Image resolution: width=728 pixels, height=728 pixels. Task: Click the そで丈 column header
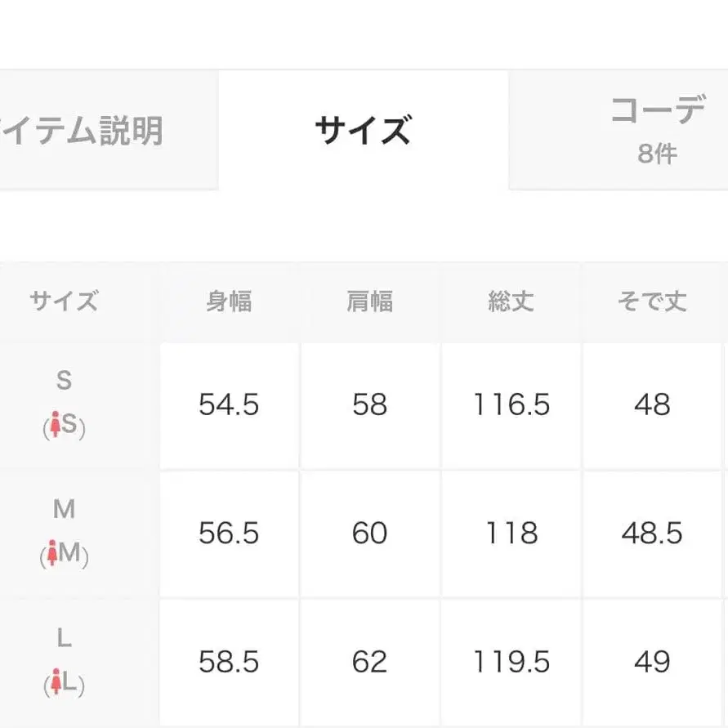pyautogui.click(x=650, y=301)
